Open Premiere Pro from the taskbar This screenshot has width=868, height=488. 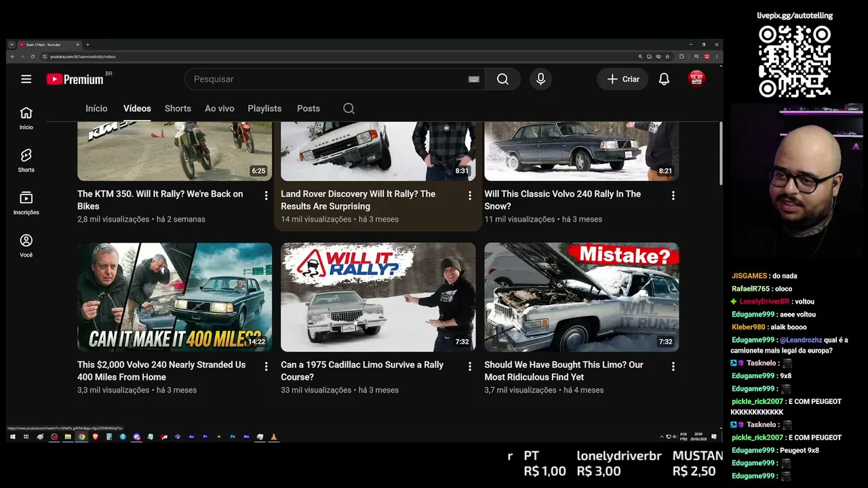click(205, 437)
